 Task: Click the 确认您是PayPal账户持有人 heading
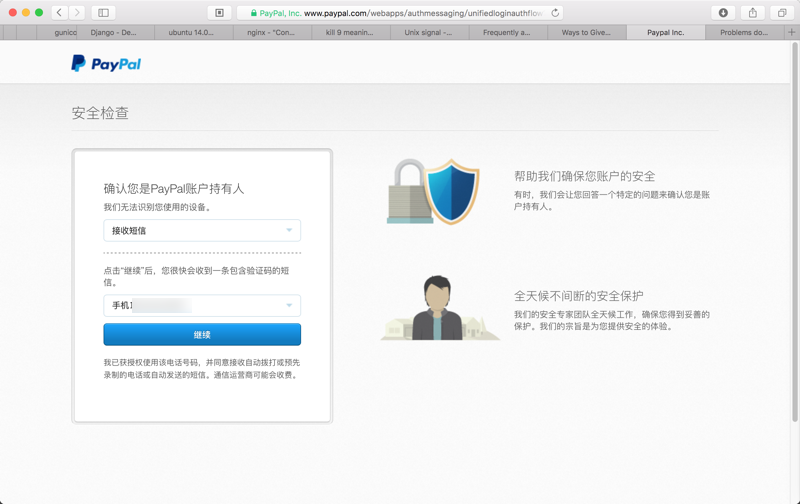[174, 189]
